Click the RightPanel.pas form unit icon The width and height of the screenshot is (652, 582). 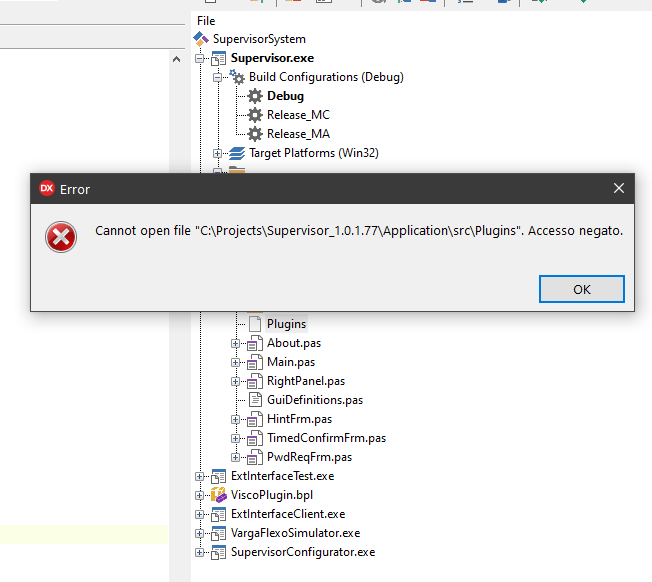(255, 381)
